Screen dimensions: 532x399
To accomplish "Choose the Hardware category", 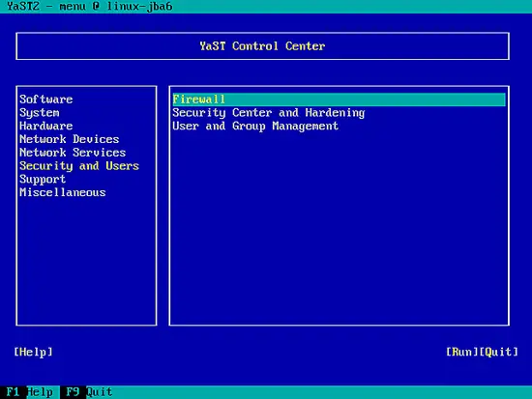I will point(46,126).
